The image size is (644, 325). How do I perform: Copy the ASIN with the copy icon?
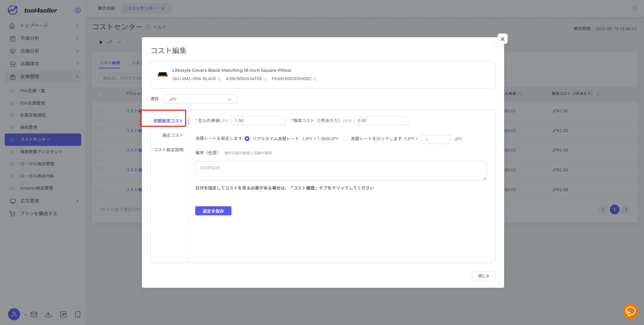tap(265, 79)
